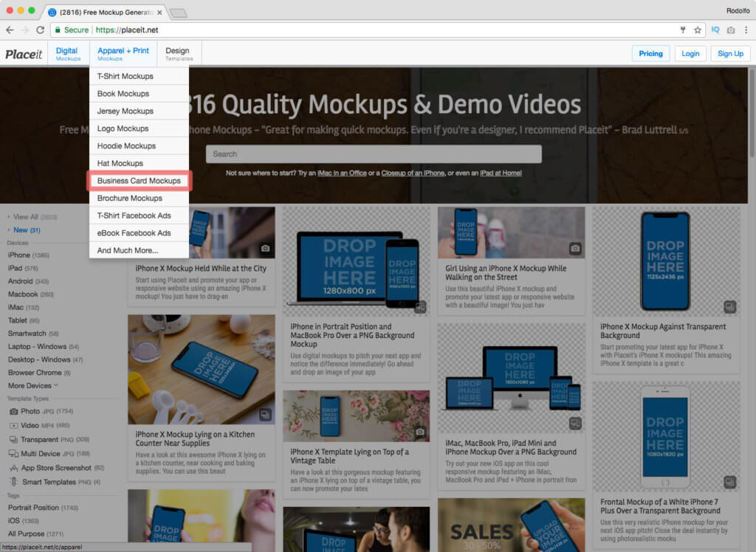The height and width of the screenshot is (552, 756).
Task: Click the Placeit logo
Action: 24,54
